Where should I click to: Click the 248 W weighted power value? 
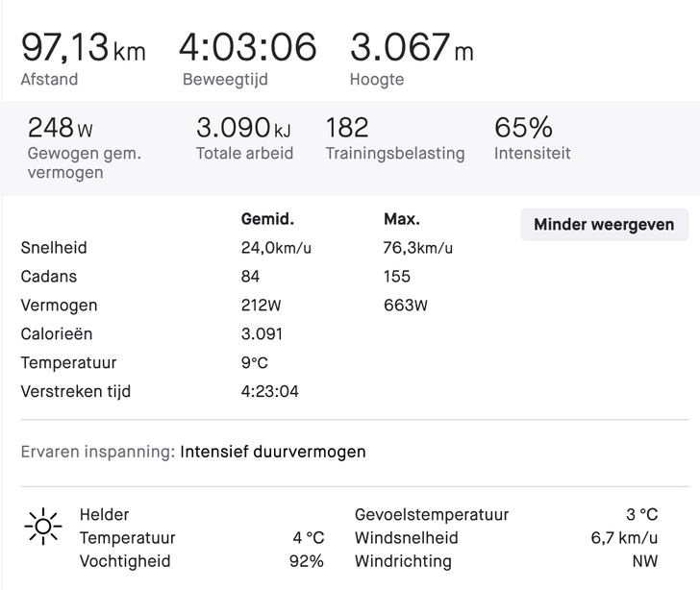coord(61,128)
